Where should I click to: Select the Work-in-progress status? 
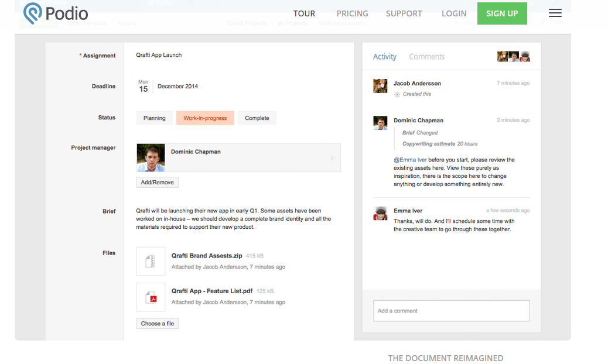tap(205, 118)
